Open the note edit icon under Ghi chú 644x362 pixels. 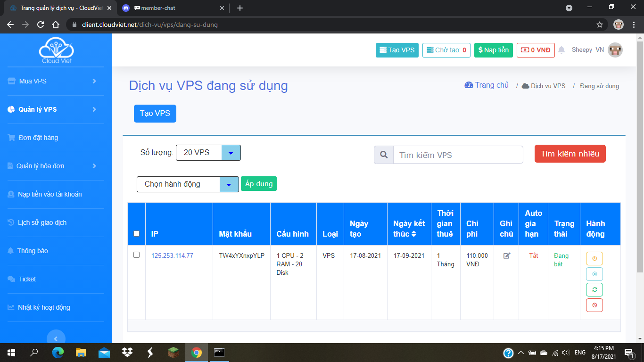pyautogui.click(x=506, y=256)
